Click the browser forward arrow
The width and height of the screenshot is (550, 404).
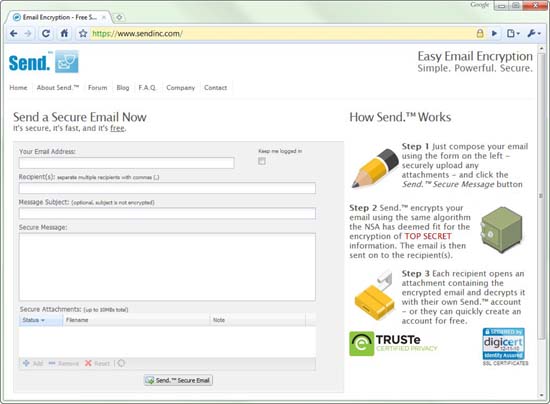tap(28, 34)
